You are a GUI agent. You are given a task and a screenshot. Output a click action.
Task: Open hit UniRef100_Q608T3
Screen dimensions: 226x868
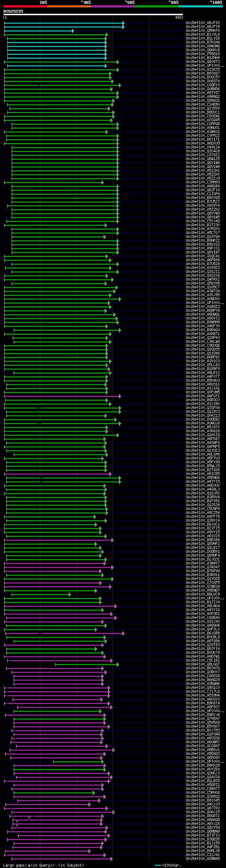[x=203, y=62]
